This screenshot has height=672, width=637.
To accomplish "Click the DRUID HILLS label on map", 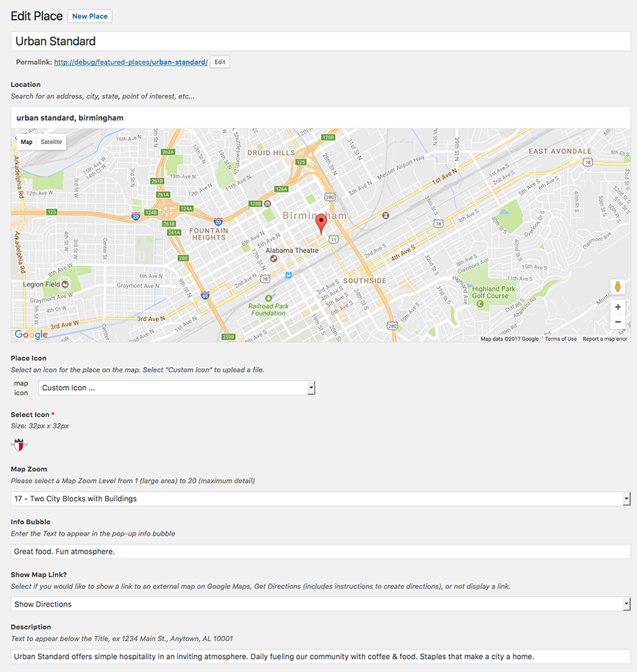I will coord(271,152).
